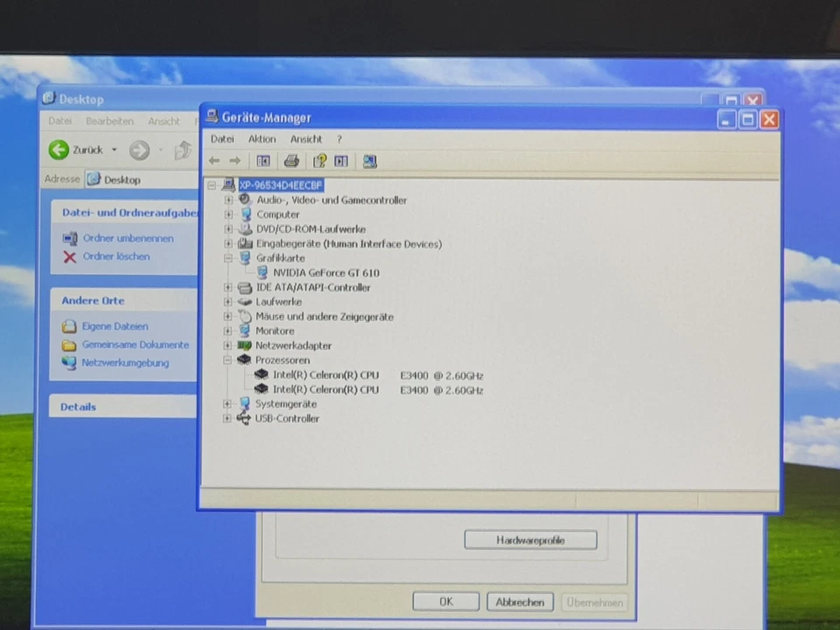Collapse the Grafikkarte category
This screenshot has height=630, width=840.
tap(228, 258)
